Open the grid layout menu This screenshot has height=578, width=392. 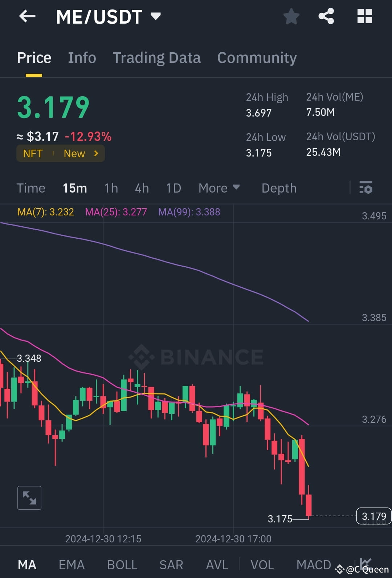[x=364, y=16]
